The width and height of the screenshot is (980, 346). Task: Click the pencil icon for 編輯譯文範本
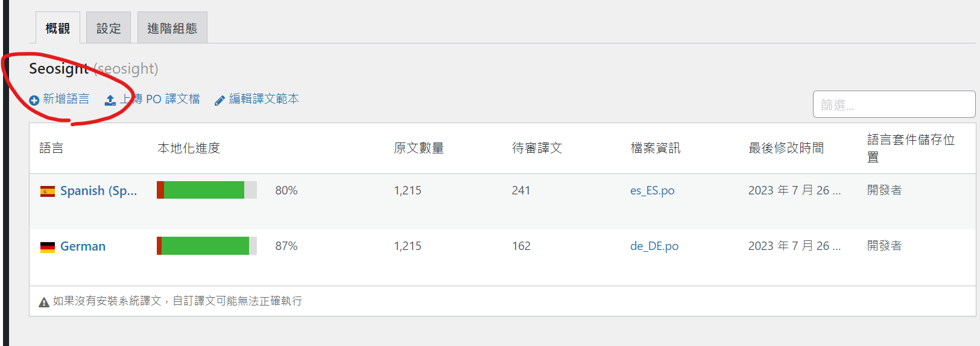(x=220, y=100)
